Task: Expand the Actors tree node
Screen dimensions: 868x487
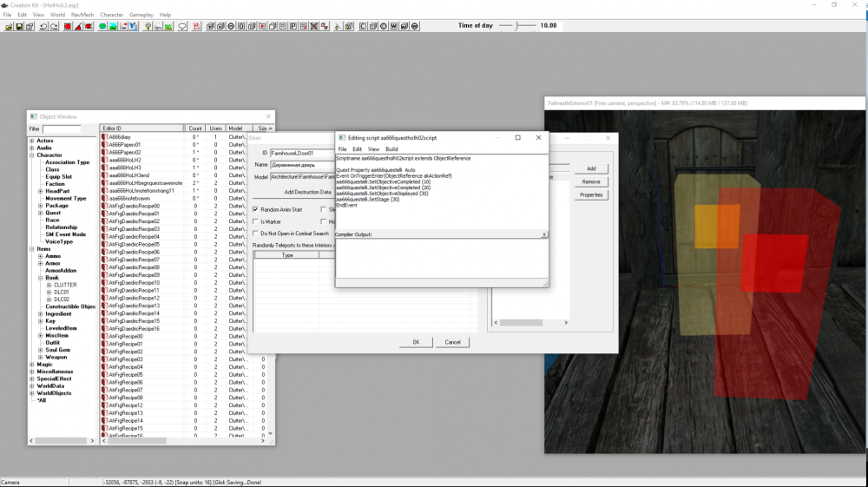Action: 31,141
